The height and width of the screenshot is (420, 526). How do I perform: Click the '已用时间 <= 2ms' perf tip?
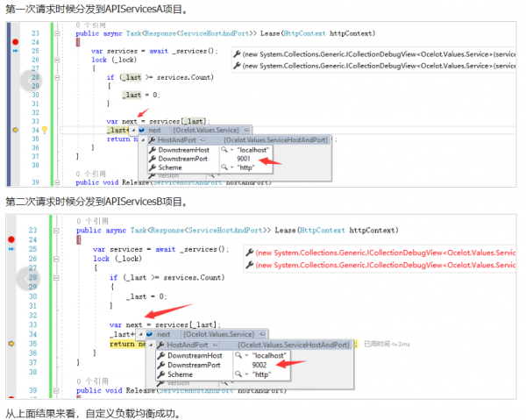tap(387, 345)
